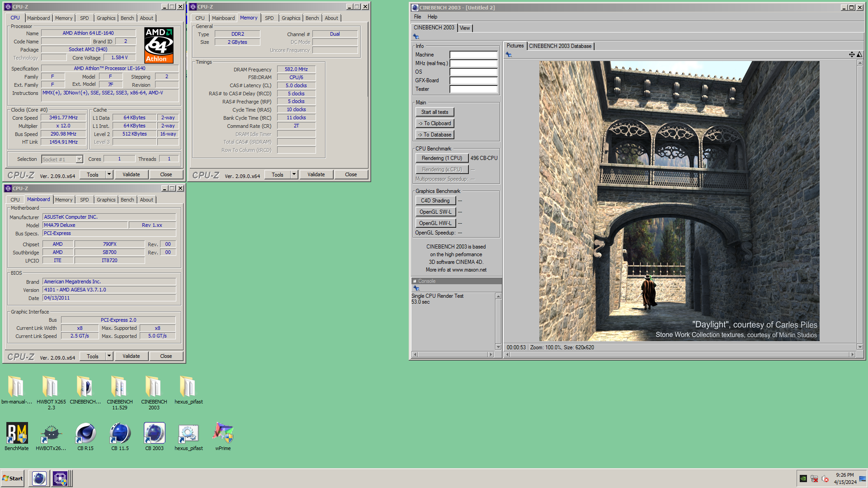Switch to Bench tab in top-left CPU-Z window
The height and width of the screenshot is (488, 868).
127,18
